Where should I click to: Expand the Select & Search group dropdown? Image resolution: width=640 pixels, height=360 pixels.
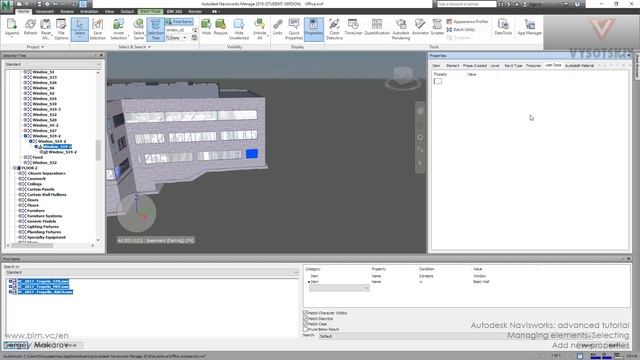(134, 47)
